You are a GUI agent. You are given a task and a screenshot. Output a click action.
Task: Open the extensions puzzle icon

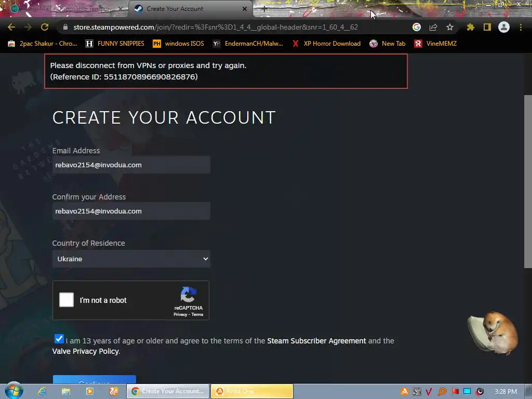pyautogui.click(x=470, y=27)
